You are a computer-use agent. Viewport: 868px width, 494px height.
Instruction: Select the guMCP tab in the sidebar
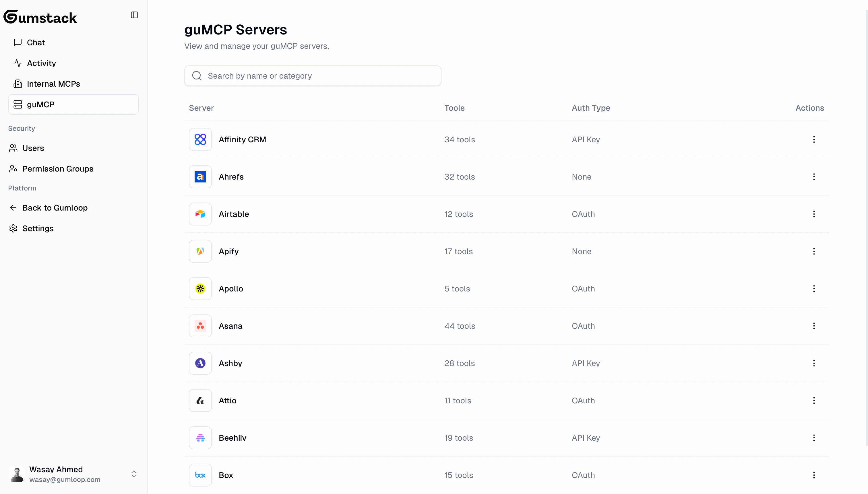tap(40, 104)
